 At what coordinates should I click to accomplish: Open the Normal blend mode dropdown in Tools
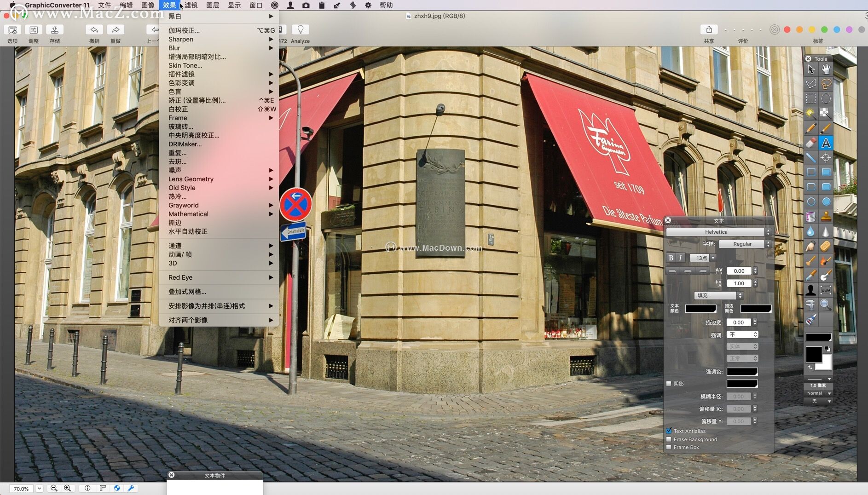click(x=818, y=393)
